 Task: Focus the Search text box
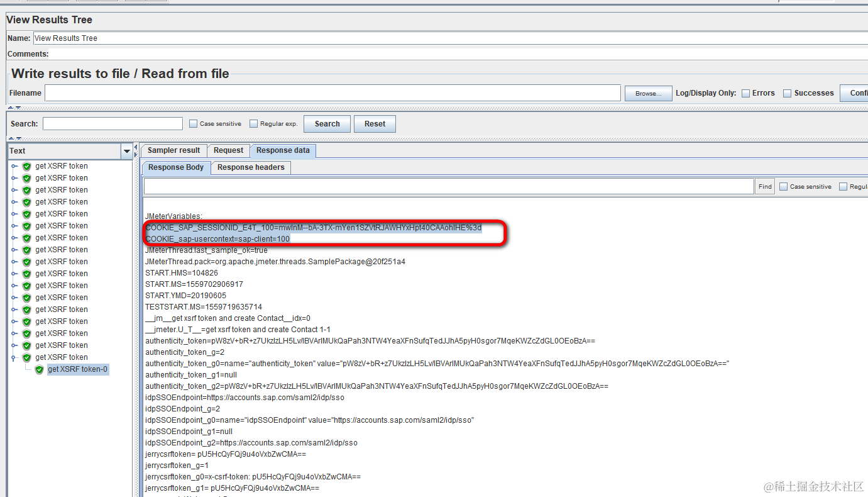[113, 124]
